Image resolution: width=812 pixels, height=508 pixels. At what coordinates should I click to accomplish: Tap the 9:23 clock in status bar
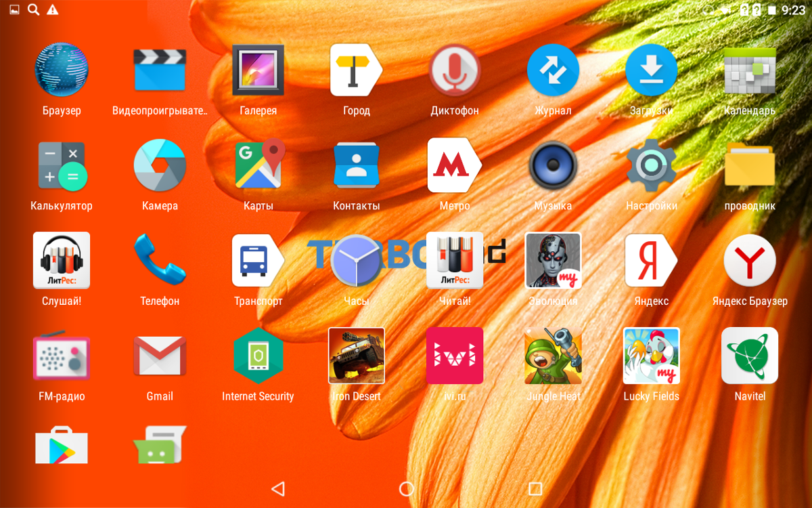pos(793,10)
